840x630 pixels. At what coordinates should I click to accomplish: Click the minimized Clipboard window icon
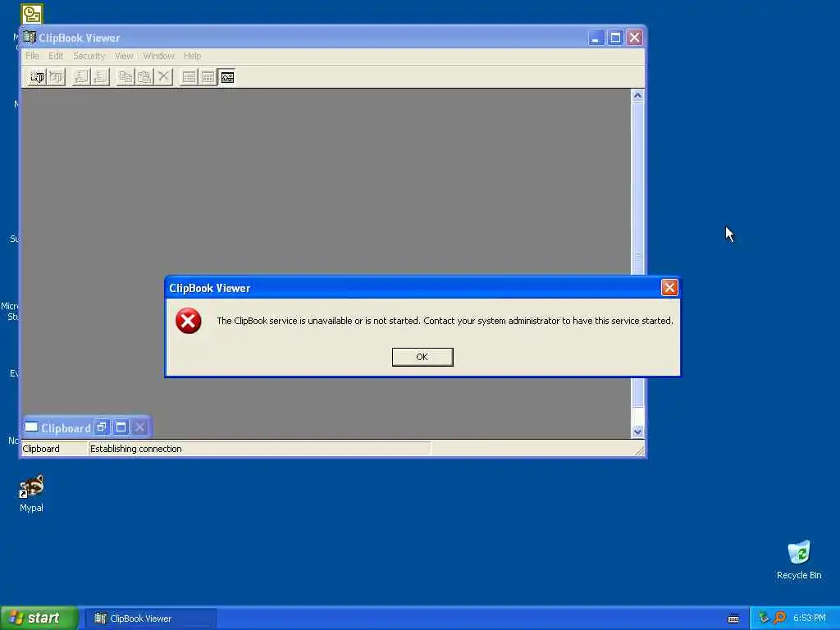tap(32, 427)
